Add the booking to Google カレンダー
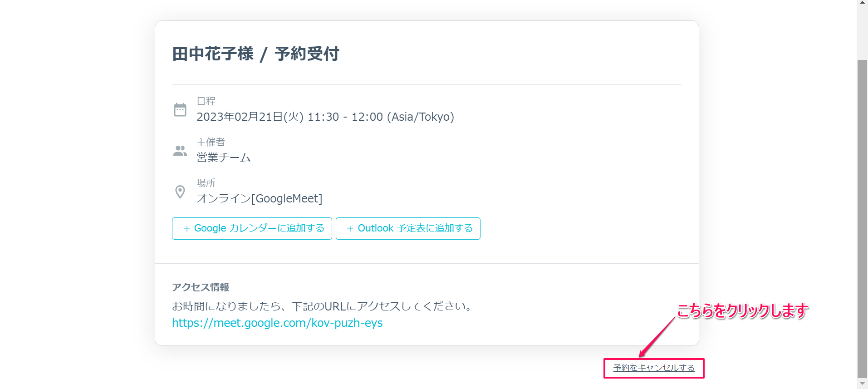The height and width of the screenshot is (389, 868). click(x=252, y=228)
